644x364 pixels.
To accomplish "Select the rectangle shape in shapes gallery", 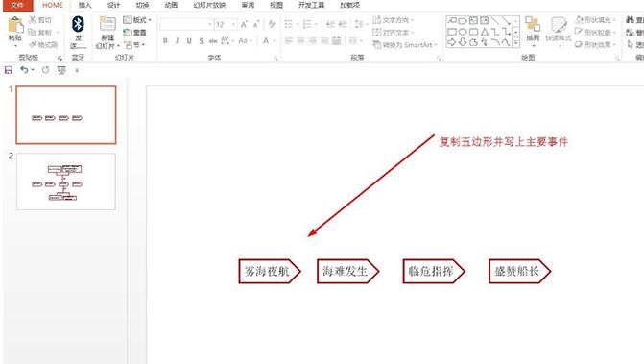I will 452,32.
